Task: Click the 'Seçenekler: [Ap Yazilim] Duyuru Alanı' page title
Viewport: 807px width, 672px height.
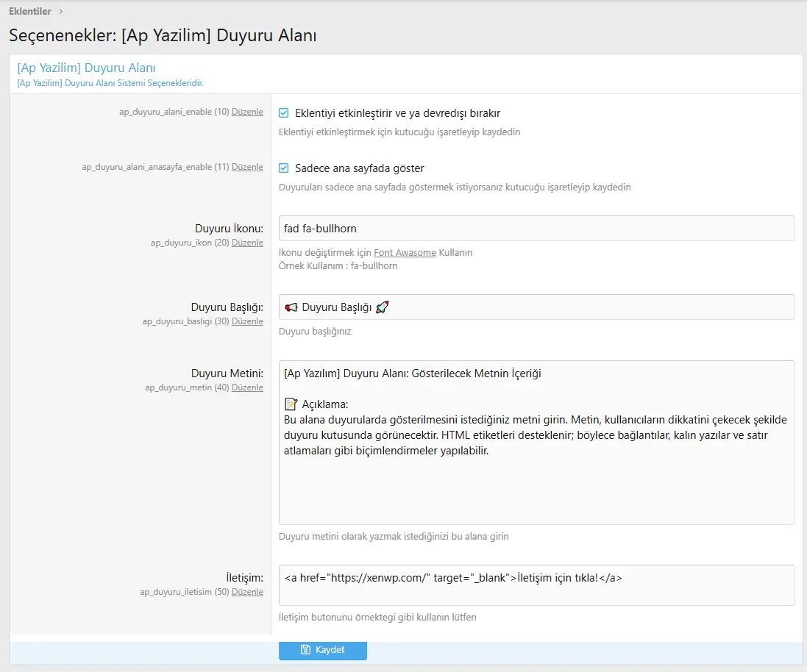Action: point(163,35)
